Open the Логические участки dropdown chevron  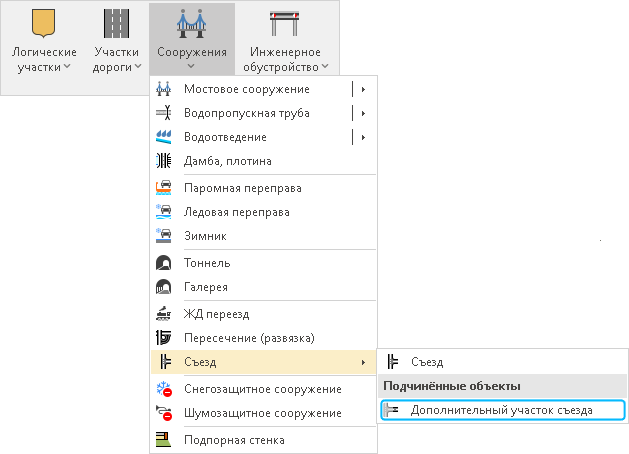(67, 66)
